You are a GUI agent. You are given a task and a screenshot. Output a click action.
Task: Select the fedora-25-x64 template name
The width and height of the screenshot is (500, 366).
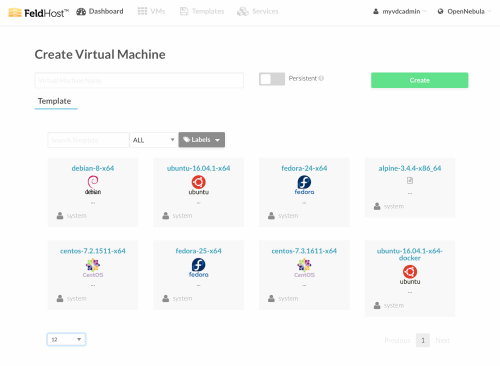coord(198,251)
